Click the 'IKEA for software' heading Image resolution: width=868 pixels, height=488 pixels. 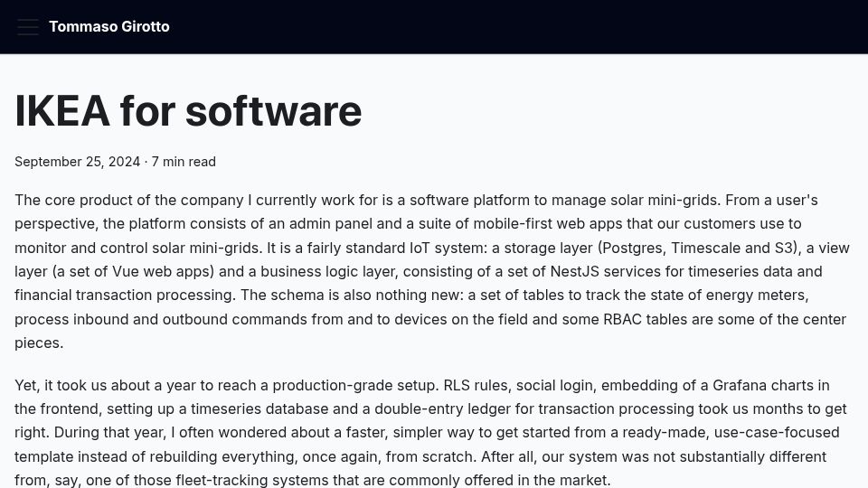click(188, 111)
